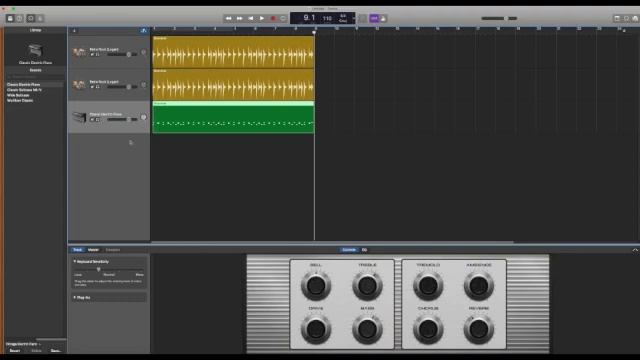Mute the Classic Electric Piano track
Image resolution: width=640 pixels, height=360 pixels.
coord(92,120)
